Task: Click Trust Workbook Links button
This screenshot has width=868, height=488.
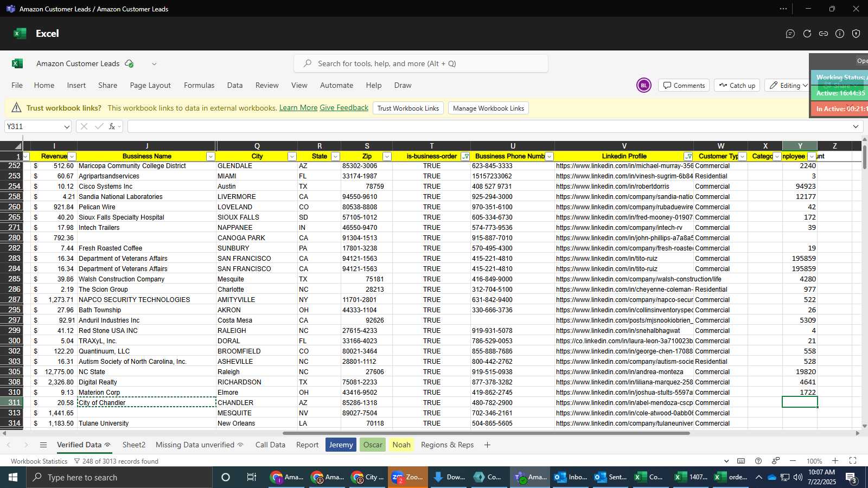Action: 408,108
